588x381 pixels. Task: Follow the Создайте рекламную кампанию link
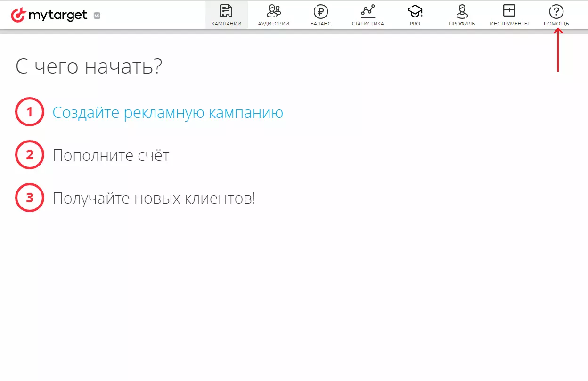click(168, 113)
